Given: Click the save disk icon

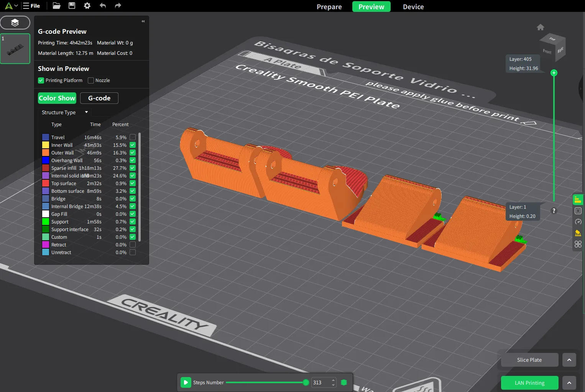Looking at the screenshot, I should tap(72, 6).
